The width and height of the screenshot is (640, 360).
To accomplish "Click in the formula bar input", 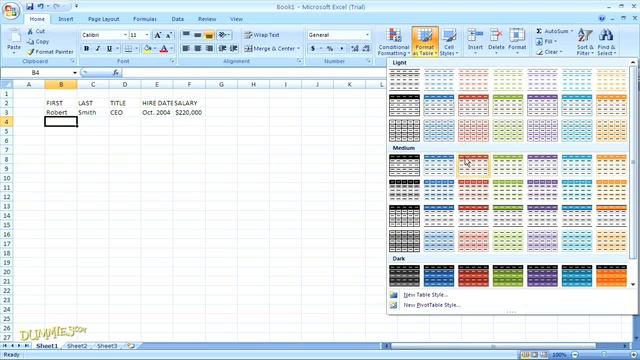I will (253, 73).
